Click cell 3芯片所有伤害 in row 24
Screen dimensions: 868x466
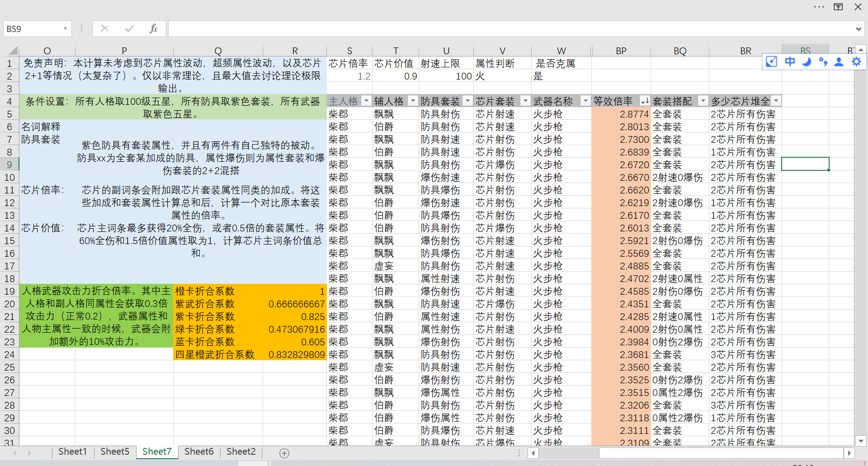coord(745,354)
